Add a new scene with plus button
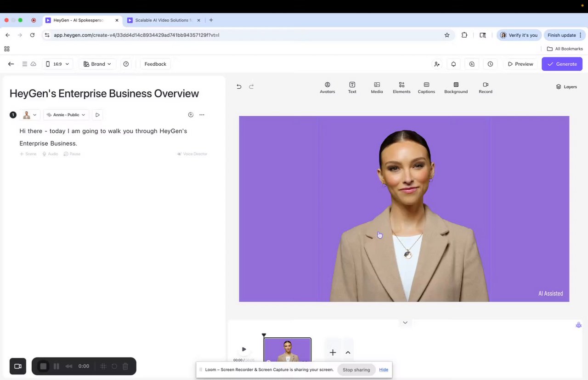The image size is (588, 380). 333,352
